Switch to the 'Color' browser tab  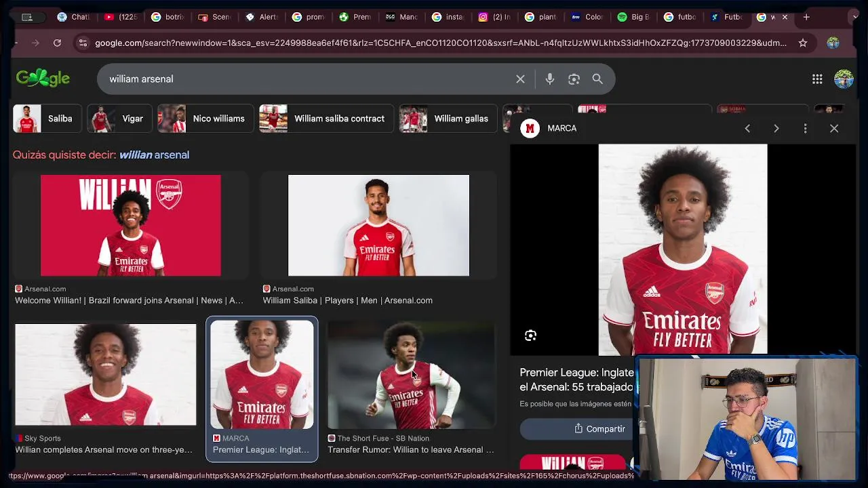(587, 17)
